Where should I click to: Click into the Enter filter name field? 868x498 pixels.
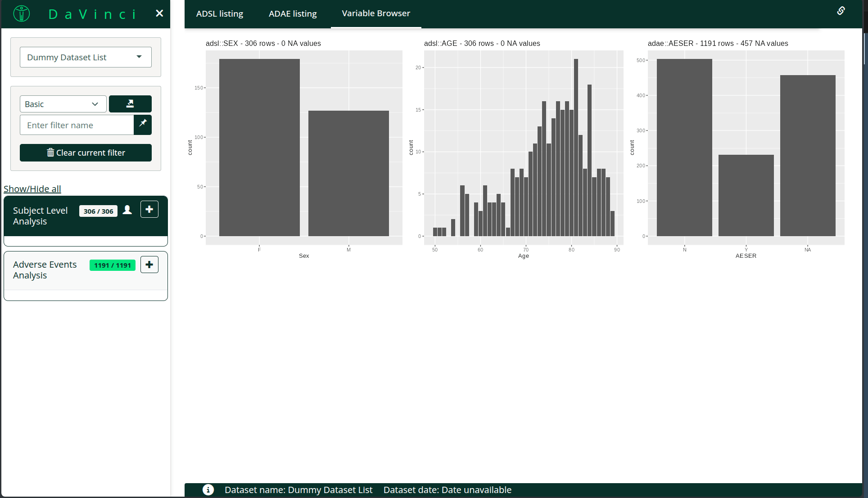pyautogui.click(x=77, y=125)
